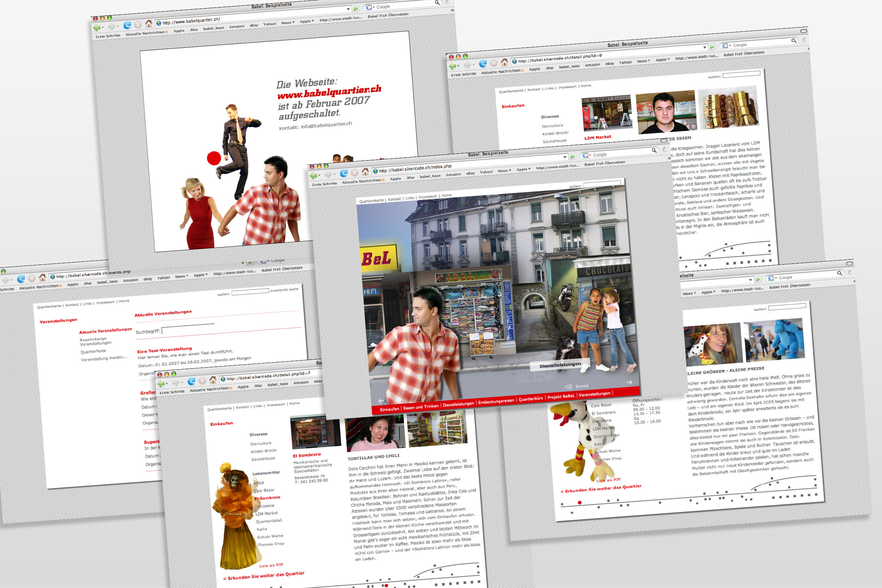Click the smiling woman thumbnail in detail.php?id=7 window
This screenshot has height=588, width=882.
[x=375, y=432]
